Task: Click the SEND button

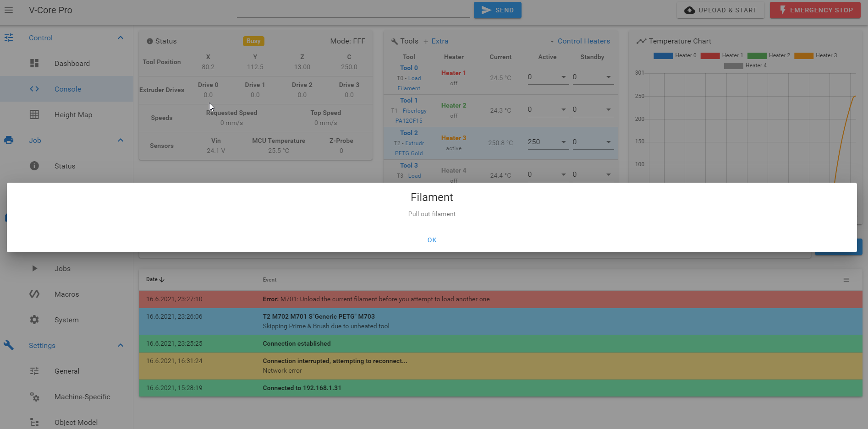Action: pyautogui.click(x=497, y=10)
